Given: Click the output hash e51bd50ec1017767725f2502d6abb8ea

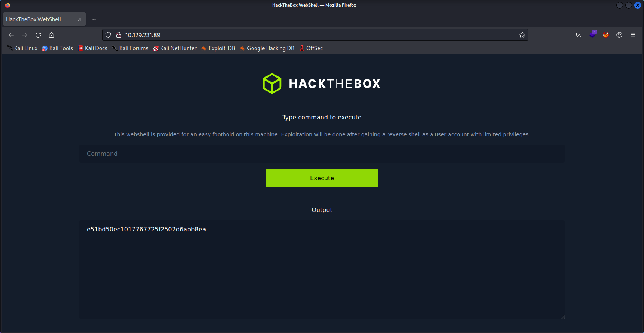Looking at the screenshot, I should [146, 229].
